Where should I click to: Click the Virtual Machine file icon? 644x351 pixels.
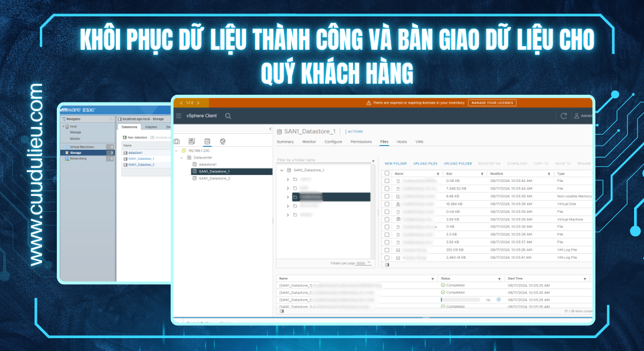coord(398,219)
